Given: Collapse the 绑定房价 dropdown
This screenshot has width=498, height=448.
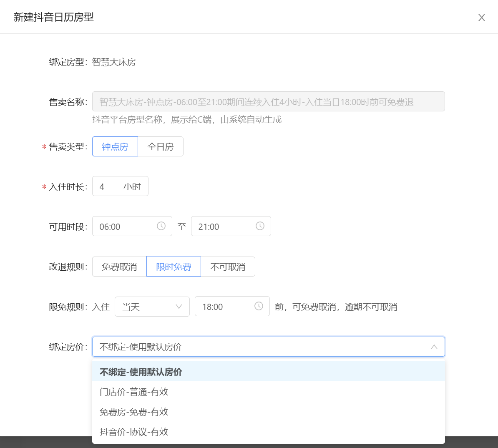Looking at the screenshot, I should pos(268,347).
